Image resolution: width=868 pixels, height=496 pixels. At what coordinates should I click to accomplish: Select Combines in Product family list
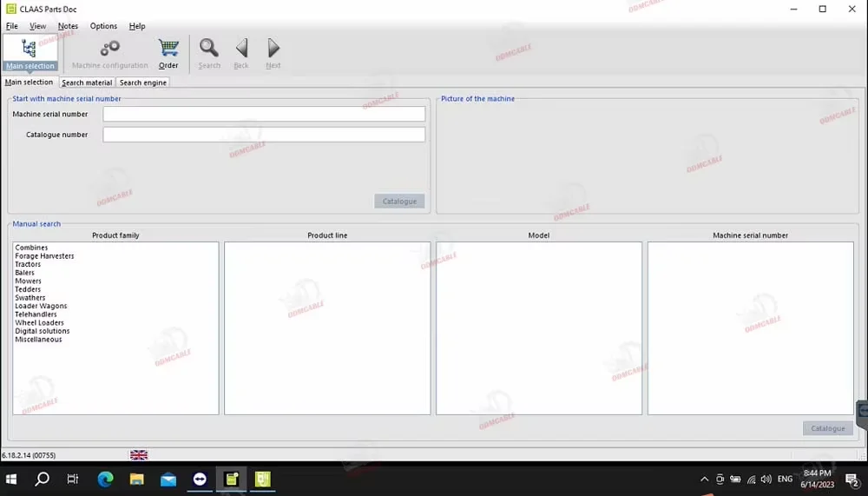[31, 248]
